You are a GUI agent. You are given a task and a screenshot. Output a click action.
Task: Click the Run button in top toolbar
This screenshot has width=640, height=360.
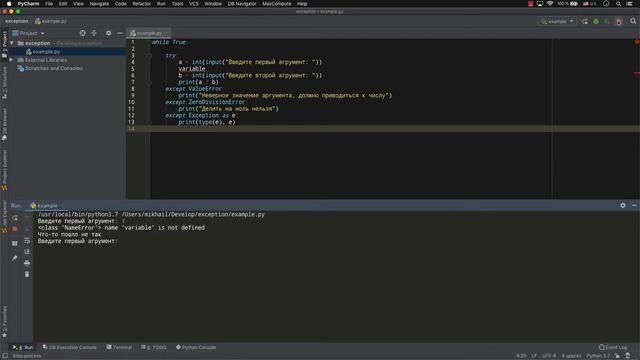584,21
